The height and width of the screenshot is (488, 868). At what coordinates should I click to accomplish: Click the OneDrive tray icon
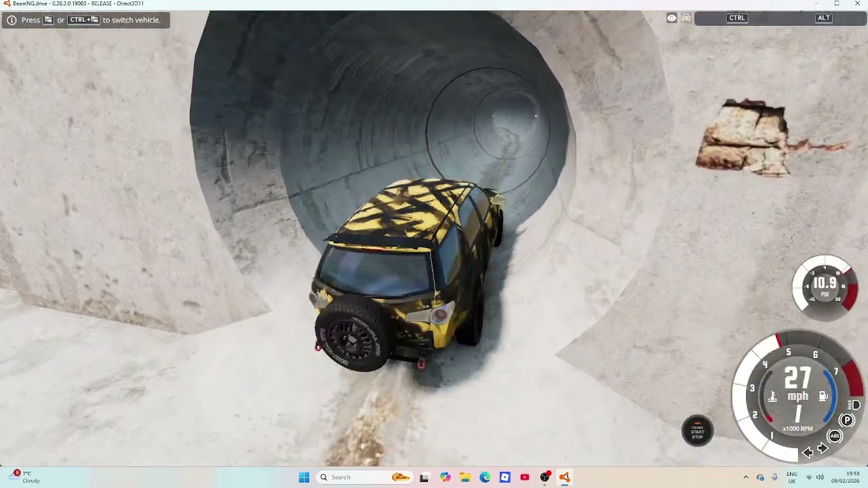click(x=760, y=477)
